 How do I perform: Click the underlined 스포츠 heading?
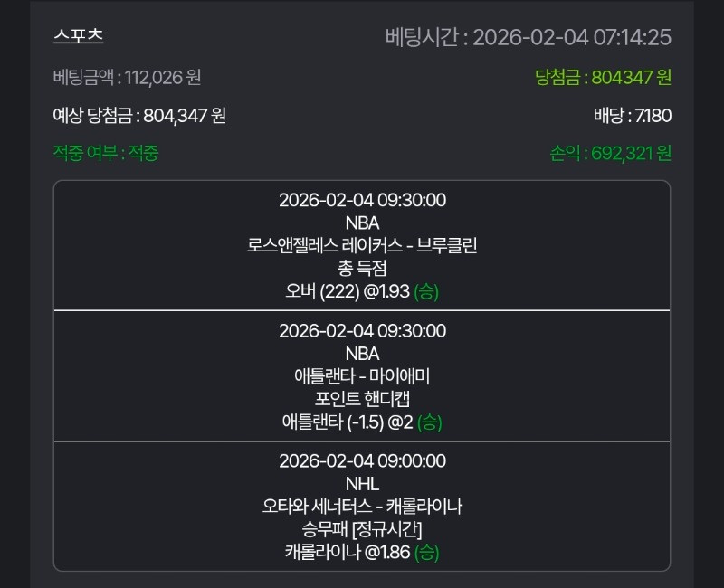(79, 37)
